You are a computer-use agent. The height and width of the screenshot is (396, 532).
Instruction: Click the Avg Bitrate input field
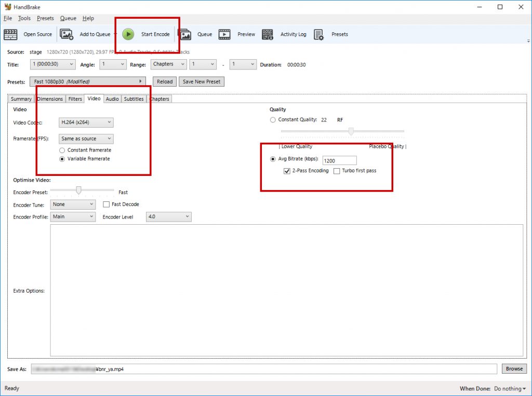pyautogui.click(x=339, y=161)
